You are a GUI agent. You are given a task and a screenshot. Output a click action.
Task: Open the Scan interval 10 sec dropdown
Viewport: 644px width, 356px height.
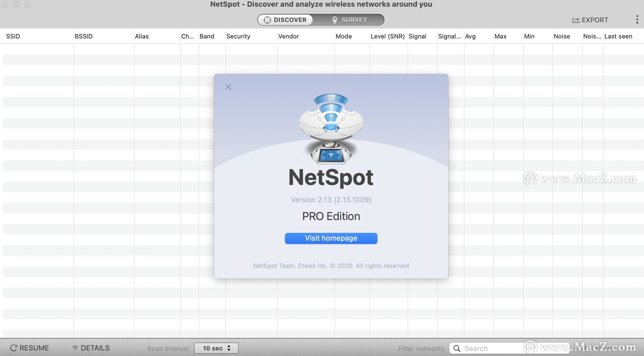click(216, 348)
